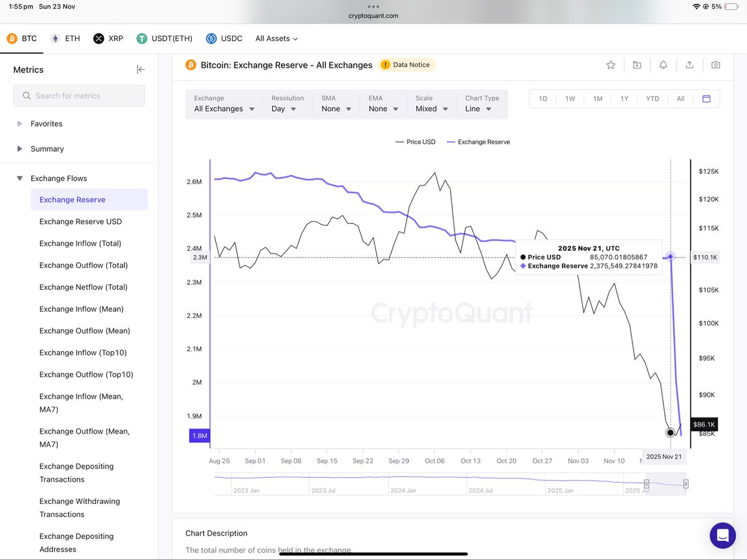Screen dimensions: 747x560
Task: Collapse the Metrics sidebar panel
Action: coord(141,70)
